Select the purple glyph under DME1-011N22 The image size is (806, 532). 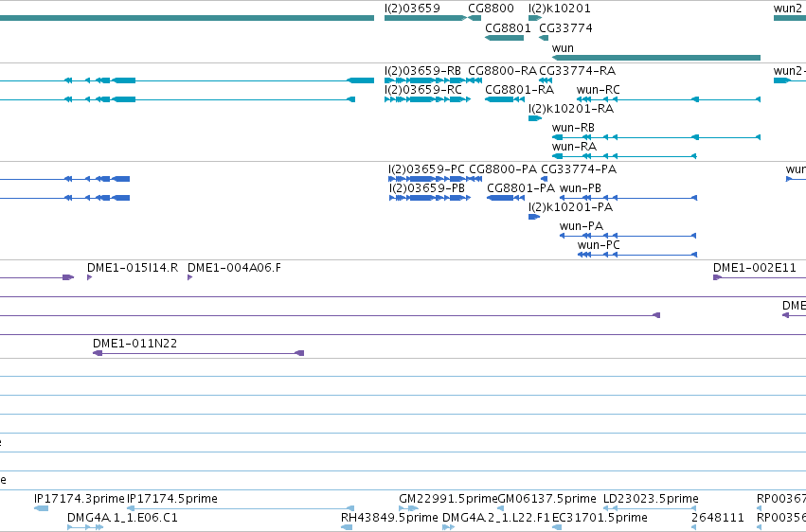click(x=198, y=353)
